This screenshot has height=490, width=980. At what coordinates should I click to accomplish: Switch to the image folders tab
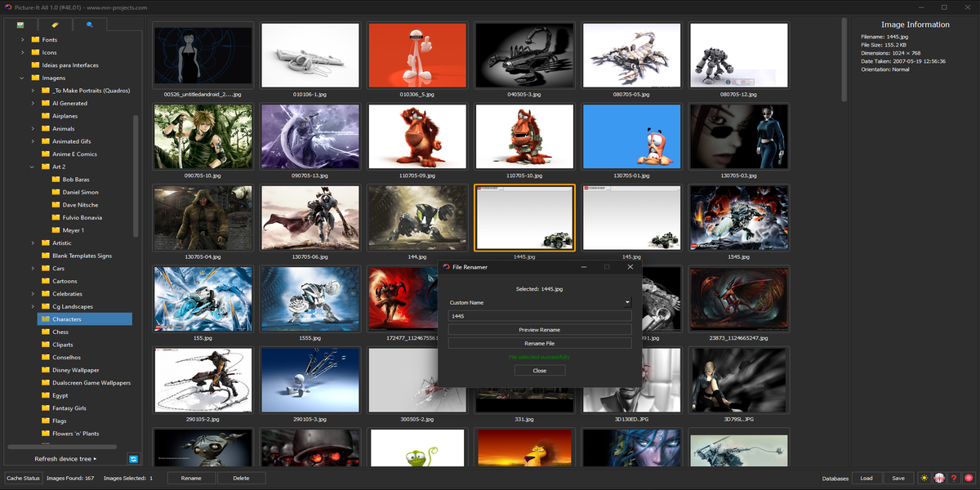pyautogui.click(x=20, y=24)
